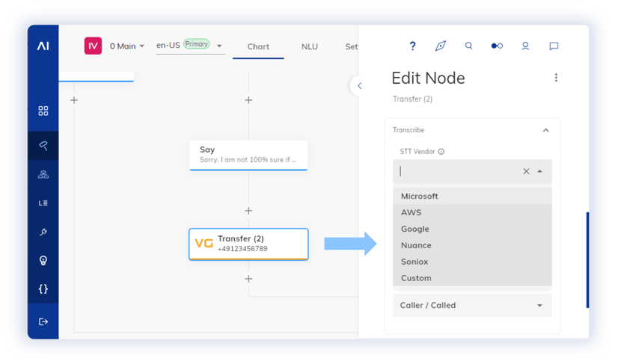The height and width of the screenshot is (364, 618).
Task: Select Google from vendor list
Action: point(472,229)
